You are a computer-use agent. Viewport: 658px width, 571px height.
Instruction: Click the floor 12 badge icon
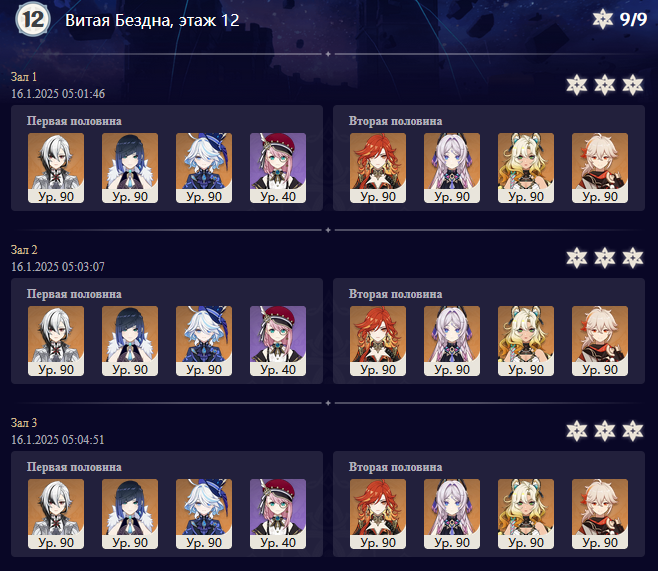pos(33,19)
